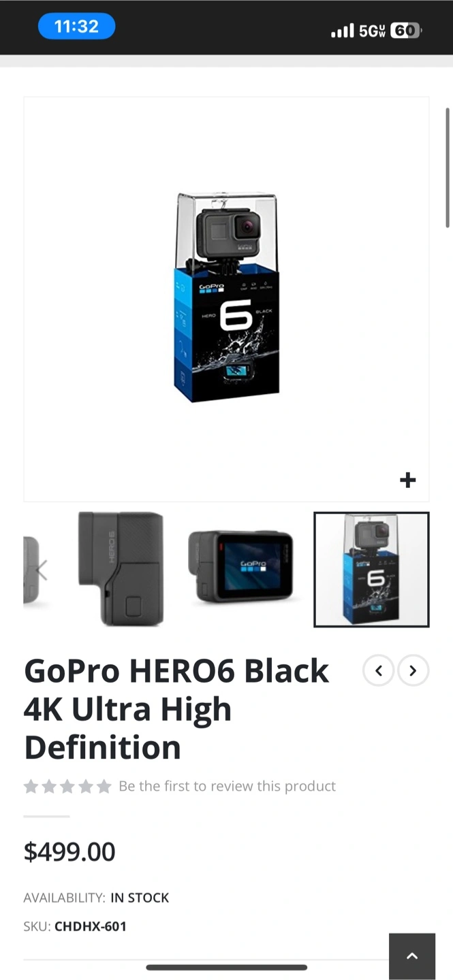The image size is (453, 980).
Task: Select the partially hidden first thumbnail
Action: [31, 570]
